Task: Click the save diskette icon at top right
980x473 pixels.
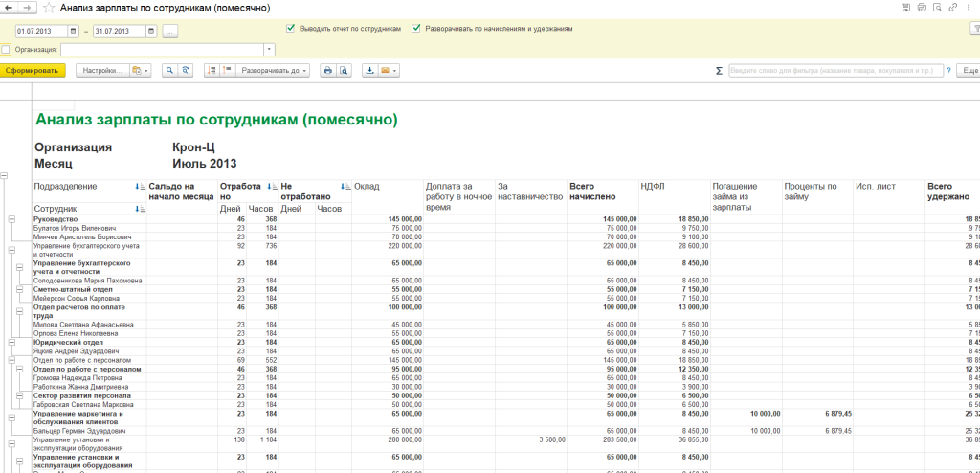Action: [x=904, y=8]
